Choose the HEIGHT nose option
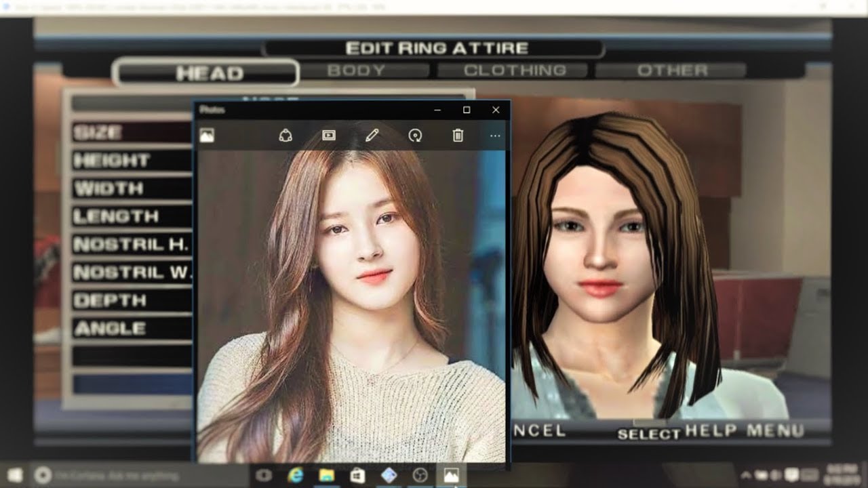This screenshot has height=488, width=868. point(132,161)
